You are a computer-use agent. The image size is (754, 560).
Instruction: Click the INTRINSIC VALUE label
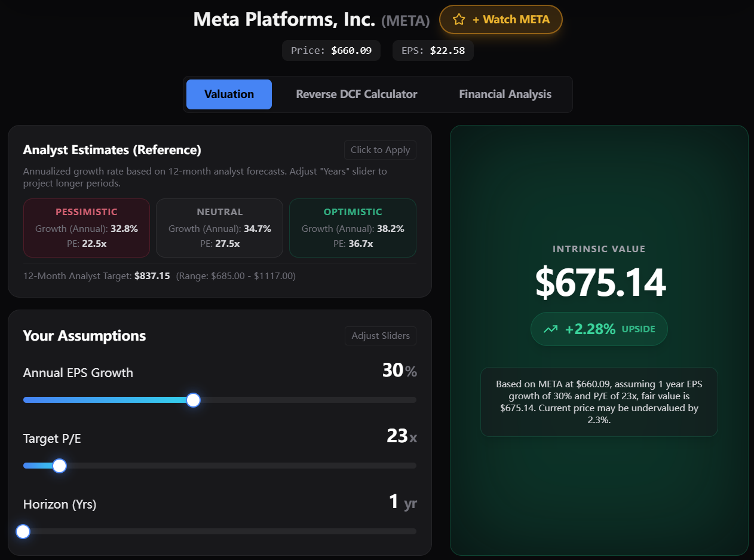[x=599, y=249]
